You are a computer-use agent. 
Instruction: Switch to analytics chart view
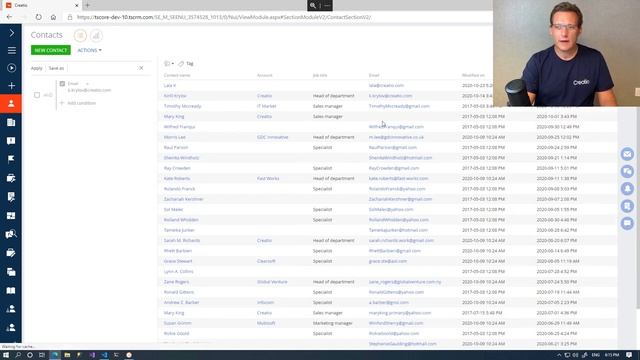tap(96, 36)
